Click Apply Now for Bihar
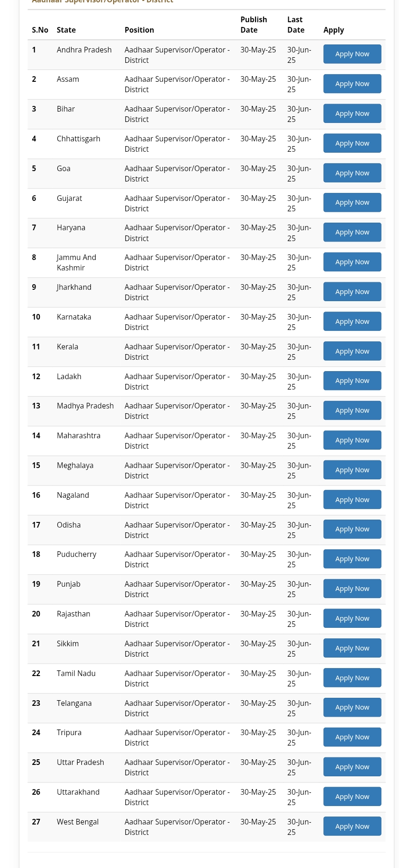 pos(352,113)
